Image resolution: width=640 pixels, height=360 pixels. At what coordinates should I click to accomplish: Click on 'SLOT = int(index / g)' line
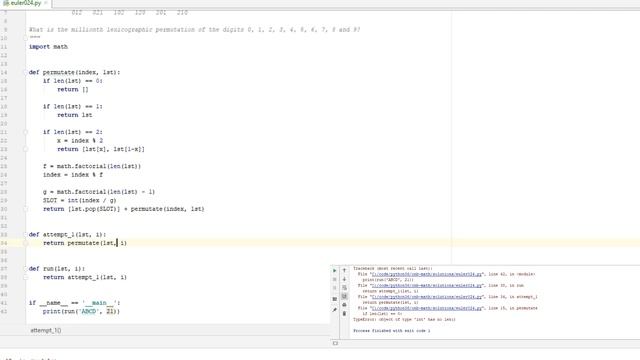[80, 200]
